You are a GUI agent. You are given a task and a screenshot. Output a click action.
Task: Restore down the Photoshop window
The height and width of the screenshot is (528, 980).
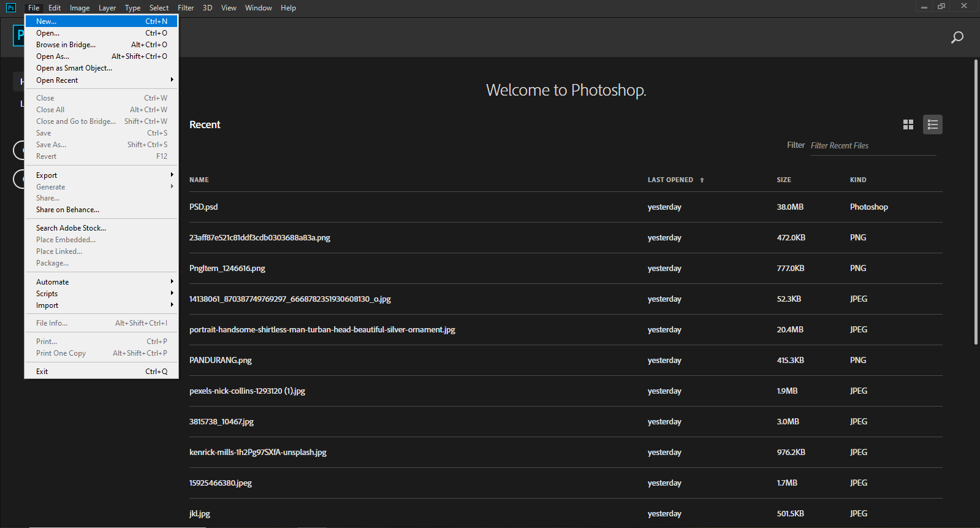click(941, 6)
